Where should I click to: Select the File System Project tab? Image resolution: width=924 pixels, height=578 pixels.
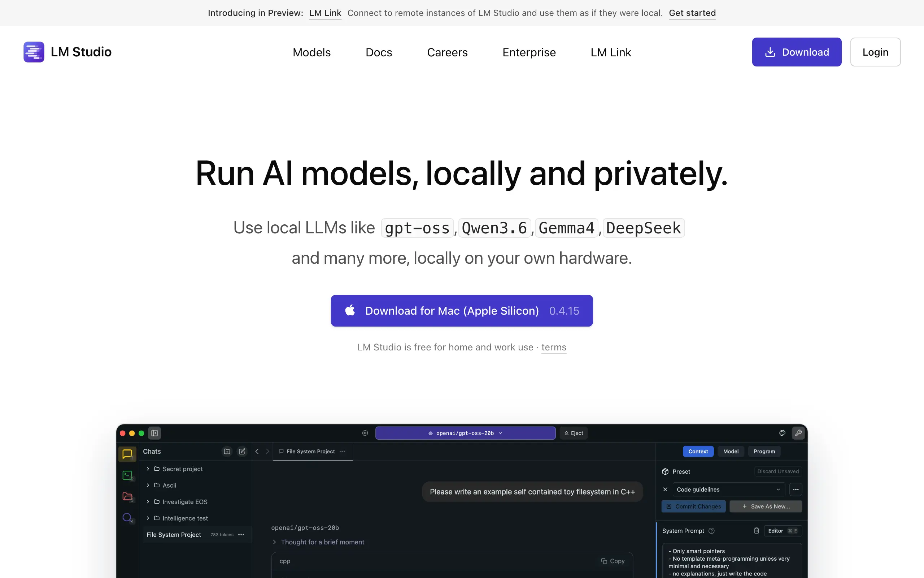tap(312, 452)
